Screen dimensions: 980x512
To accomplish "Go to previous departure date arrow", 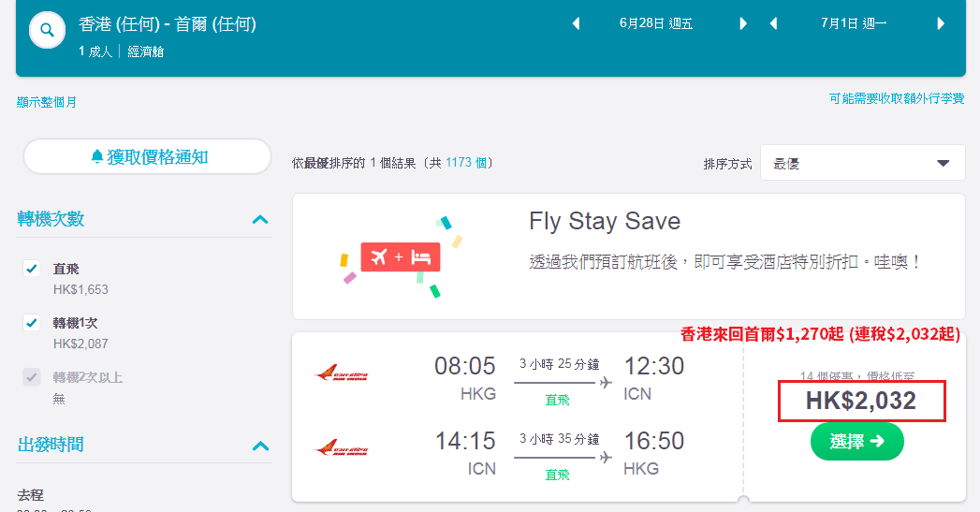I will [x=577, y=23].
